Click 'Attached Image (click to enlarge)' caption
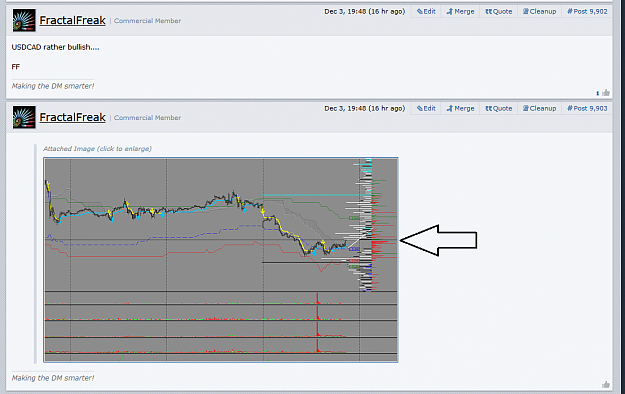Image resolution: width=625 pixels, height=394 pixels. point(97,149)
